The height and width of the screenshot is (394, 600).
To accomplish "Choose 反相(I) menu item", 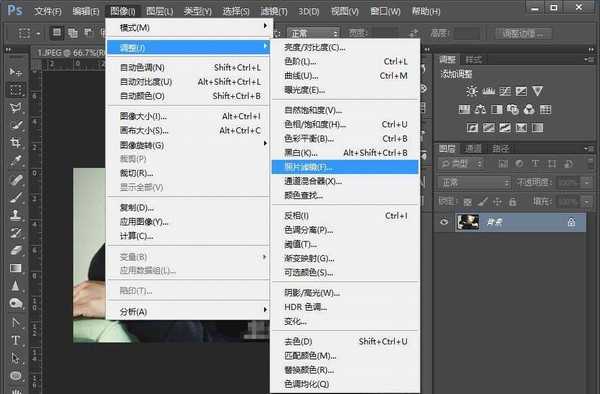I will (x=345, y=216).
